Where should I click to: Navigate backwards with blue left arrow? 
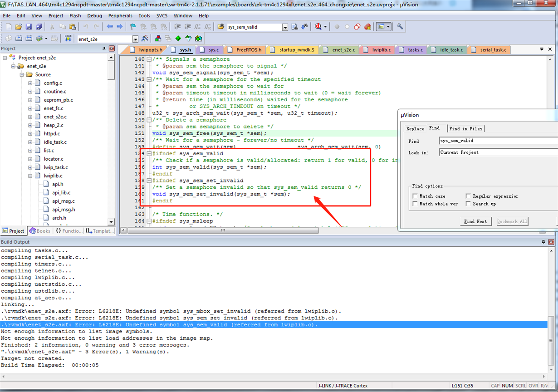pos(110,27)
